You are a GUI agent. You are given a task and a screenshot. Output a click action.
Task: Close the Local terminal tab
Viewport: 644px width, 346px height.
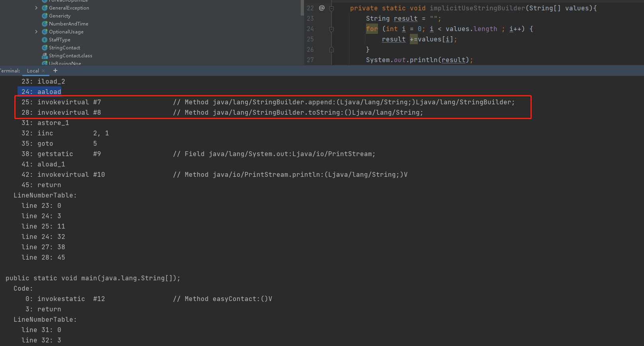tap(43, 71)
